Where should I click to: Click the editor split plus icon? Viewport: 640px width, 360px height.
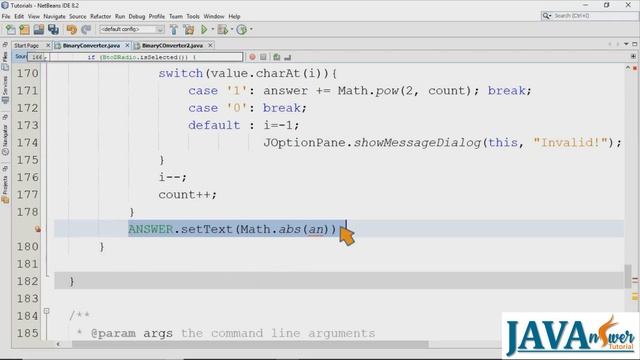tap(633, 56)
